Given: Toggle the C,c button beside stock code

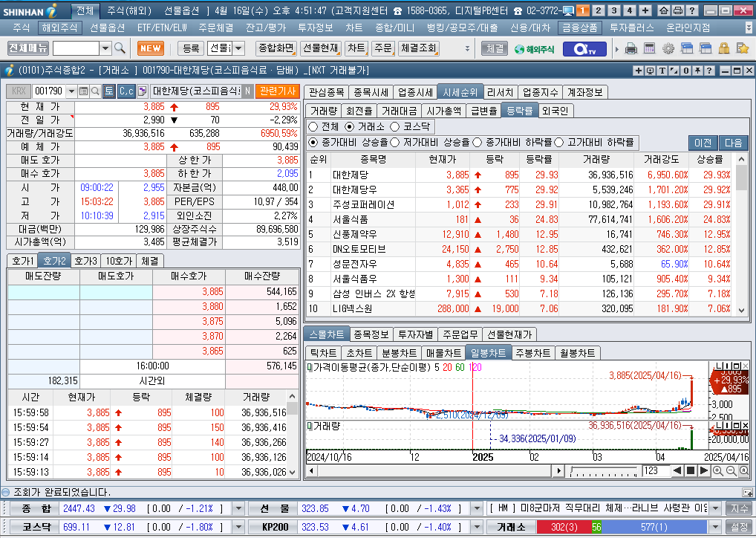Looking at the screenshot, I should 126,91.
